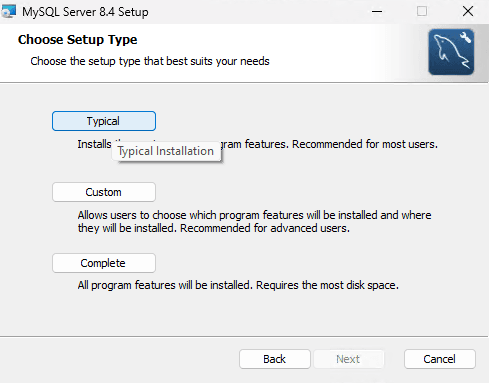Click the installer icon in title bar
This screenshot has height=383, width=489.
coord(8,11)
